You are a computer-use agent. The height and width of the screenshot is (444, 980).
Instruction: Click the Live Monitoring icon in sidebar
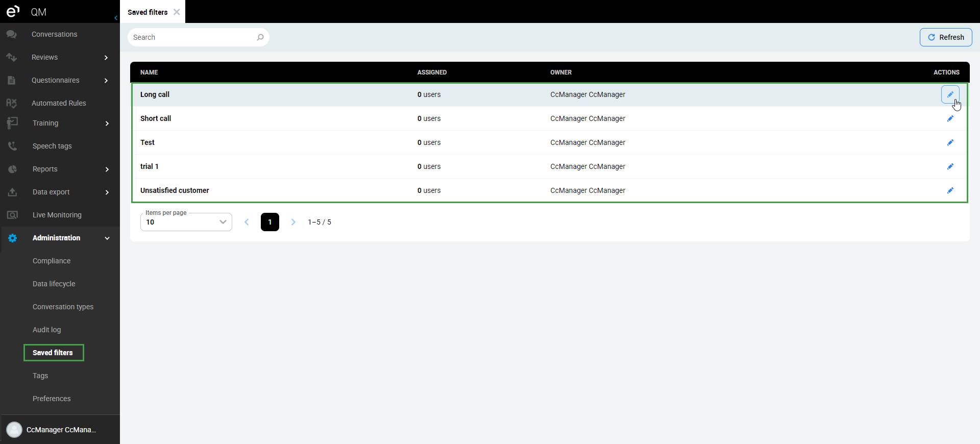(x=12, y=215)
